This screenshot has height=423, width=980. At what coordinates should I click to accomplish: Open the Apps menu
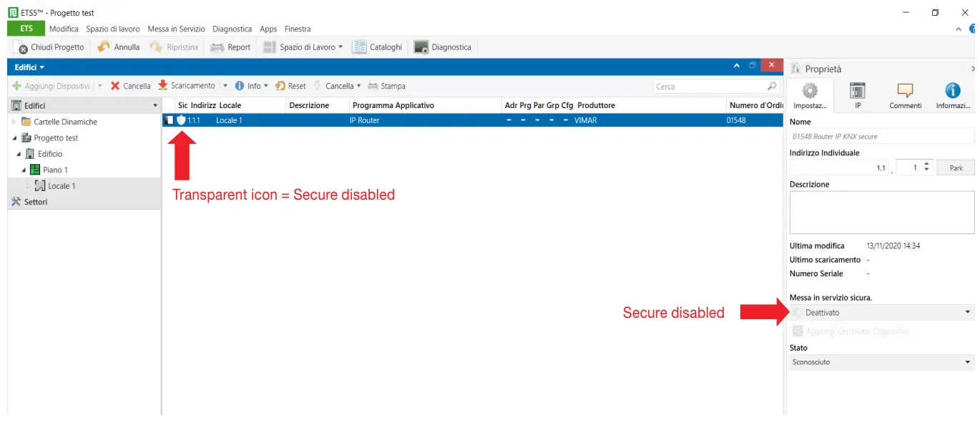point(268,29)
